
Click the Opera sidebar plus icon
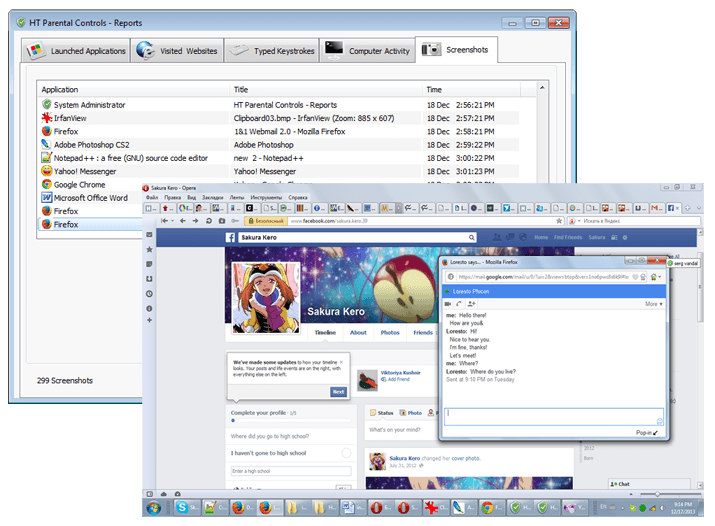[149, 320]
